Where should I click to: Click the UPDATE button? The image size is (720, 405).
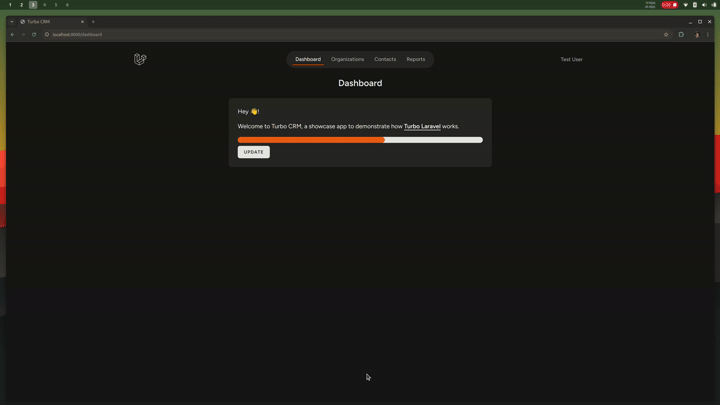point(253,152)
